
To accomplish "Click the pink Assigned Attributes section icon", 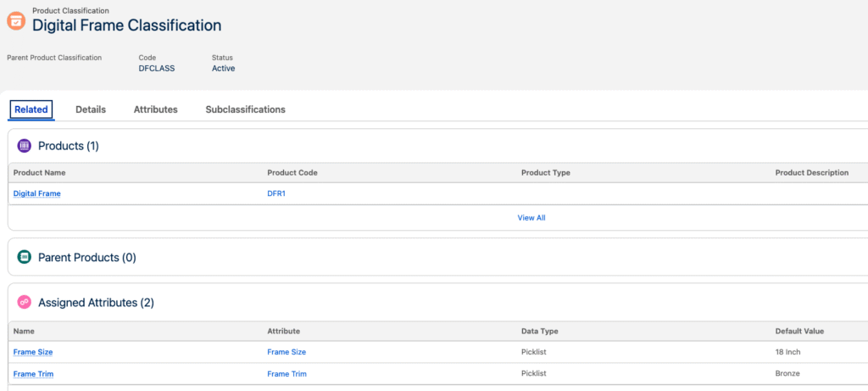I will [x=25, y=302].
